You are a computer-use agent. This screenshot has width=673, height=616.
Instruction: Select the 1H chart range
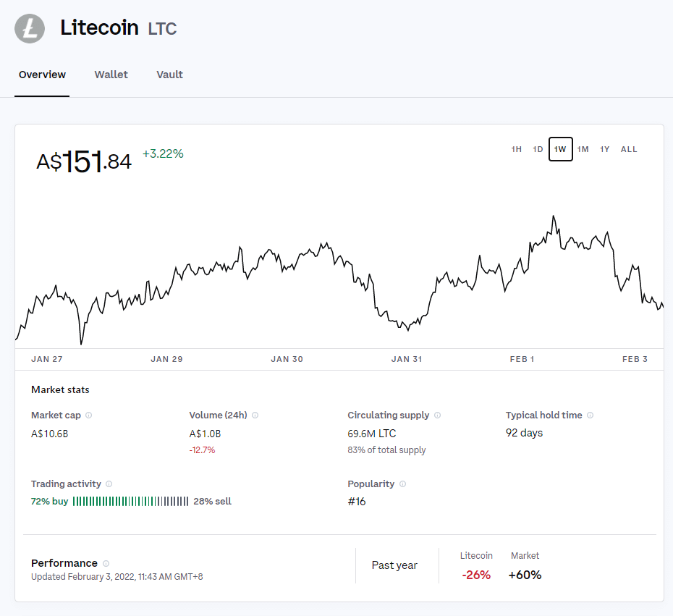point(517,149)
